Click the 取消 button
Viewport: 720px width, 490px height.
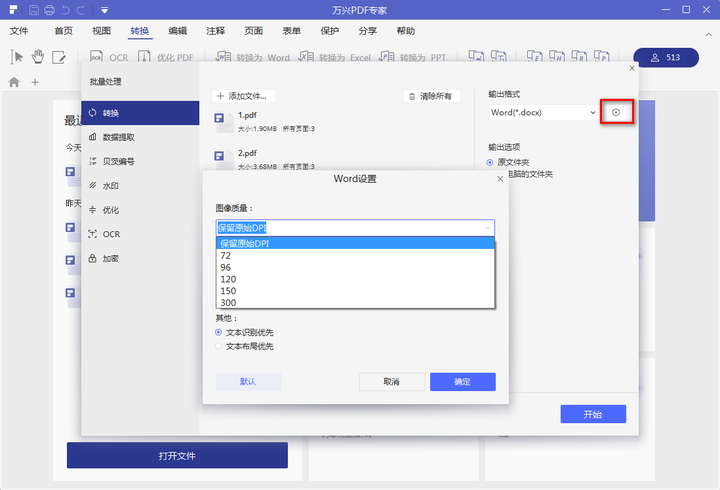tap(391, 382)
